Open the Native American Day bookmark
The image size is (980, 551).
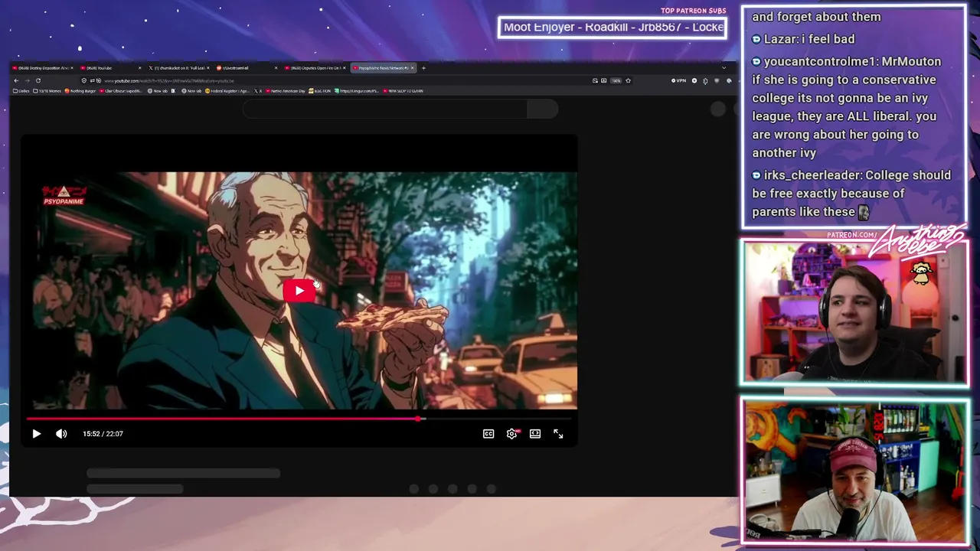pos(285,91)
